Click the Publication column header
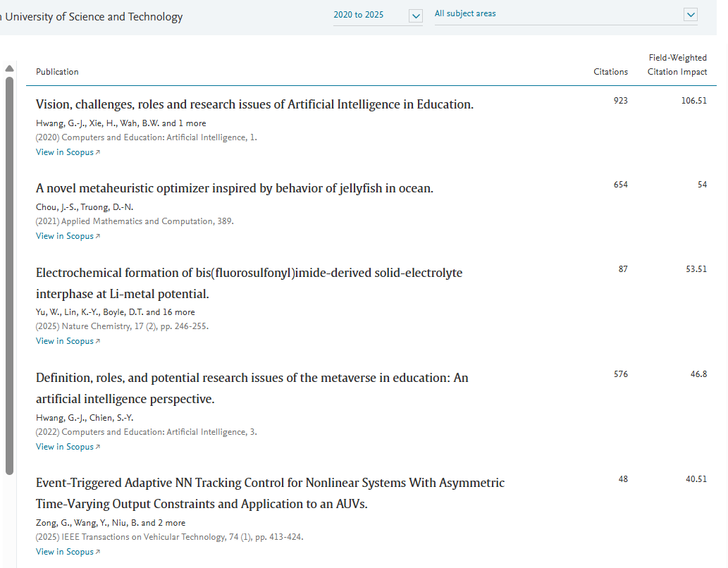728x568 pixels. (x=57, y=72)
